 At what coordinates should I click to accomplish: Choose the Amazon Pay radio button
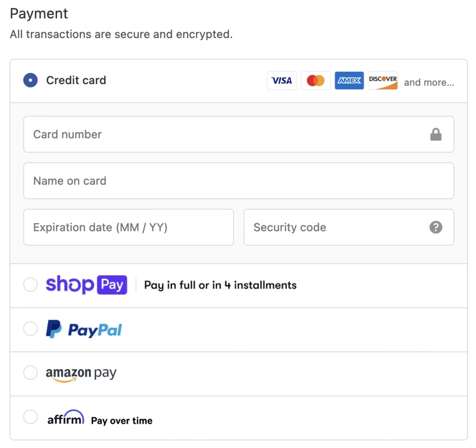coord(30,373)
